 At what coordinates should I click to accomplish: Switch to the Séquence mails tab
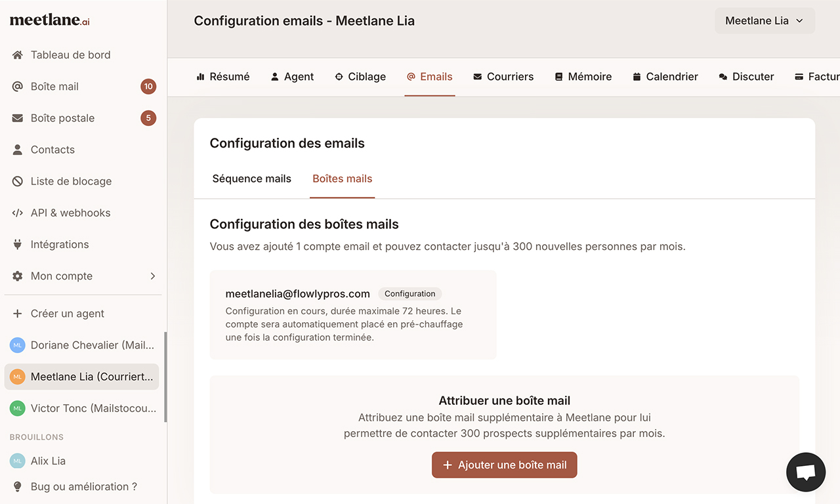[251, 178]
